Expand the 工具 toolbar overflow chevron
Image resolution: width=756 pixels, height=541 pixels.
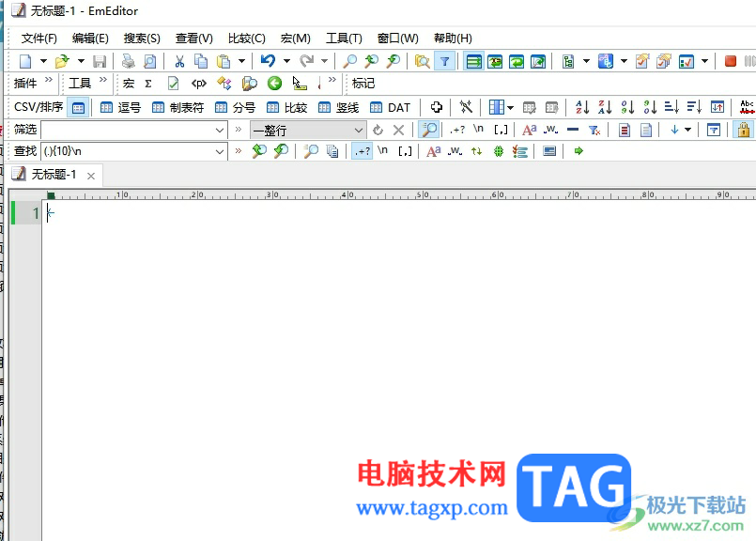pos(103,80)
